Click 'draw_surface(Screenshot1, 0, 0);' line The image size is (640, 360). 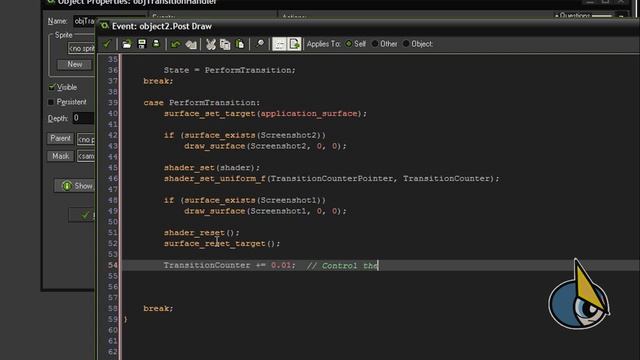pyautogui.click(x=265, y=211)
